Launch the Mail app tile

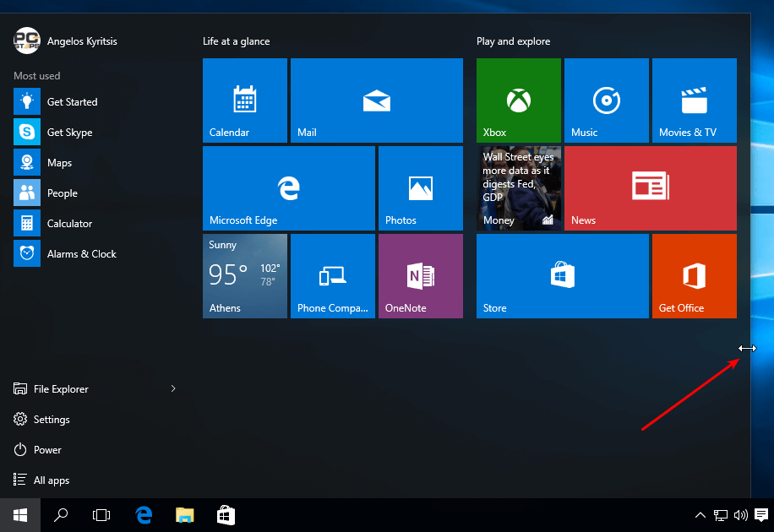pos(376,100)
